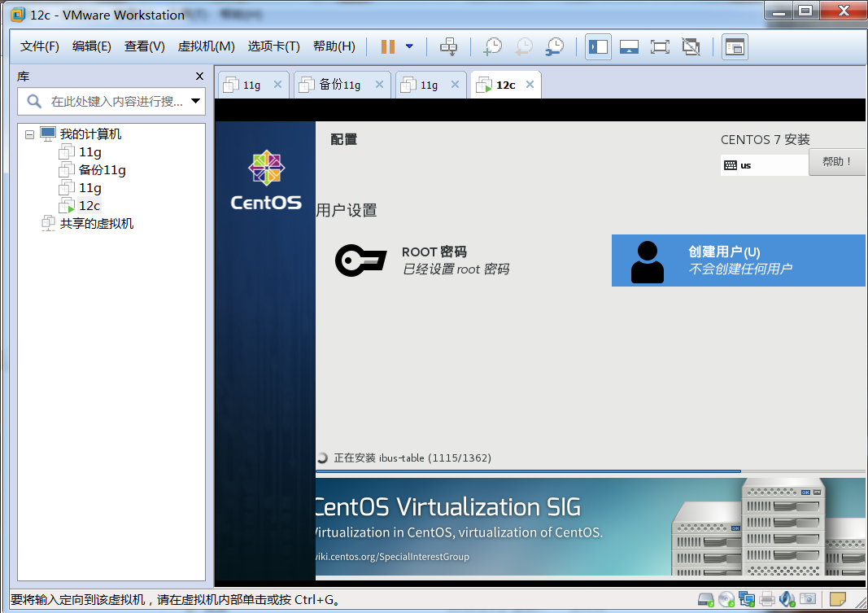
Task: Click the hard disk status bar icon
Action: click(x=706, y=599)
